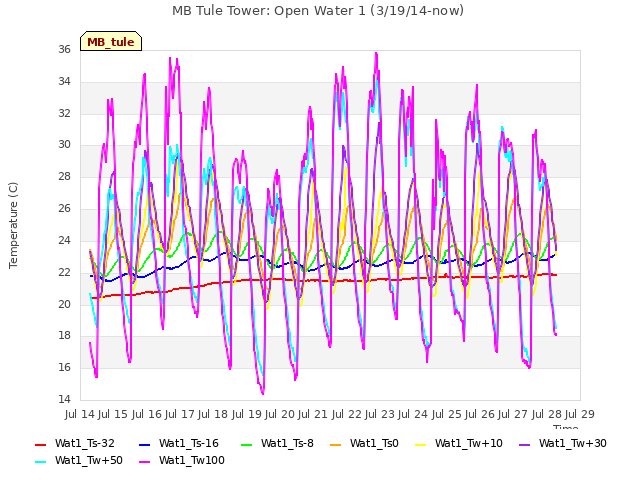Click the blue Wat1_Ts-16 legend swatch
This screenshot has height=480, width=640.
pyautogui.click(x=145, y=444)
